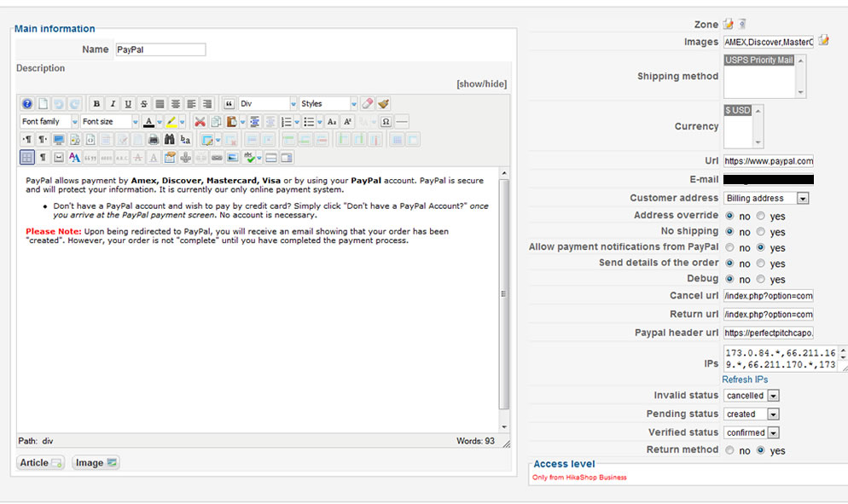Viewport: 848px width, 504px height.
Task: Set Return method to yes
Action: 760,450
